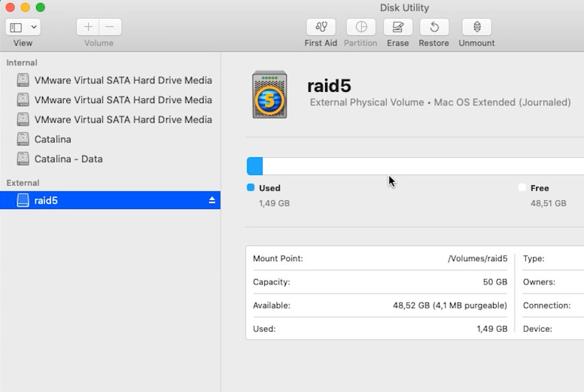584x392 pixels.
Task: Click the 48,51 GB free amount
Action: coord(548,203)
